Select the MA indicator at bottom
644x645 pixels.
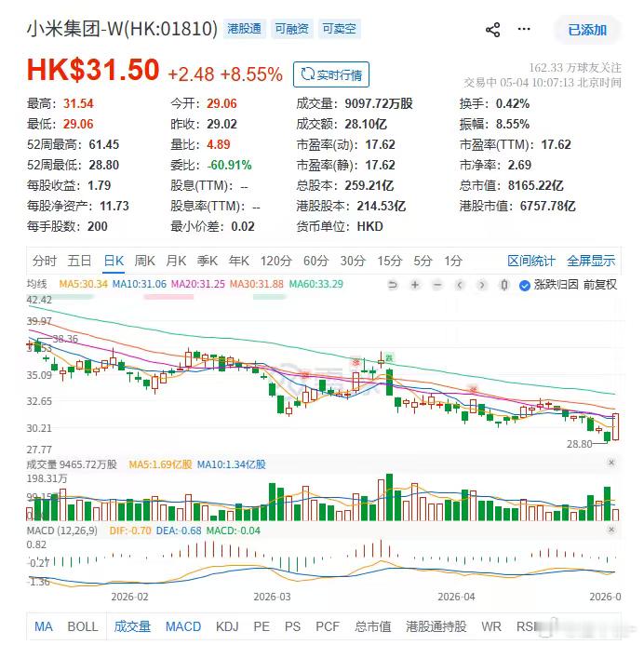tap(44, 626)
